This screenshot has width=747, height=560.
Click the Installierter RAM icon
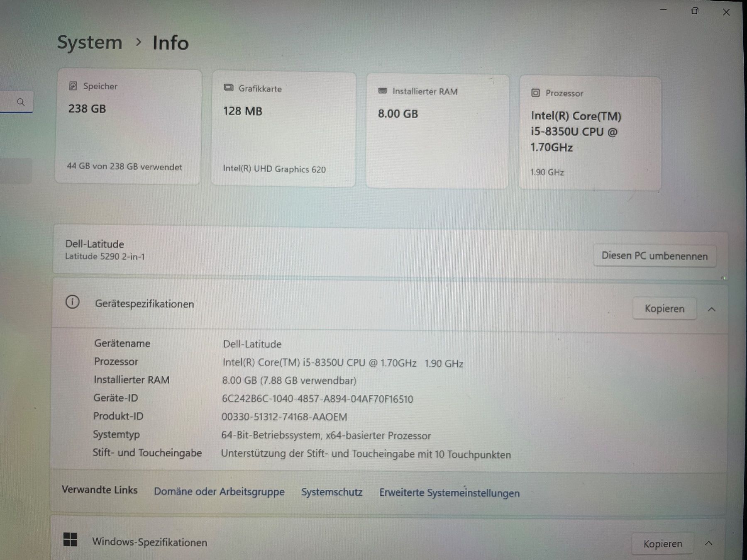(x=382, y=90)
